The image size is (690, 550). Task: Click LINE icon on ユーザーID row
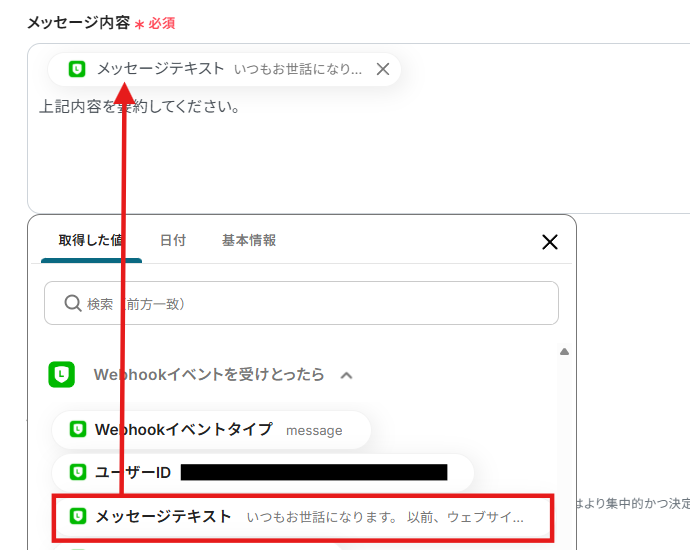tap(78, 473)
